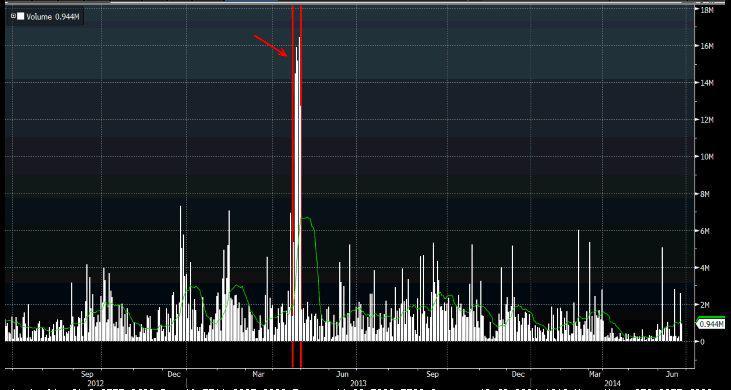Image resolution: width=731 pixels, height=390 pixels.
Task: Click the Sep 2013 x-axis label
Action: 432,374
